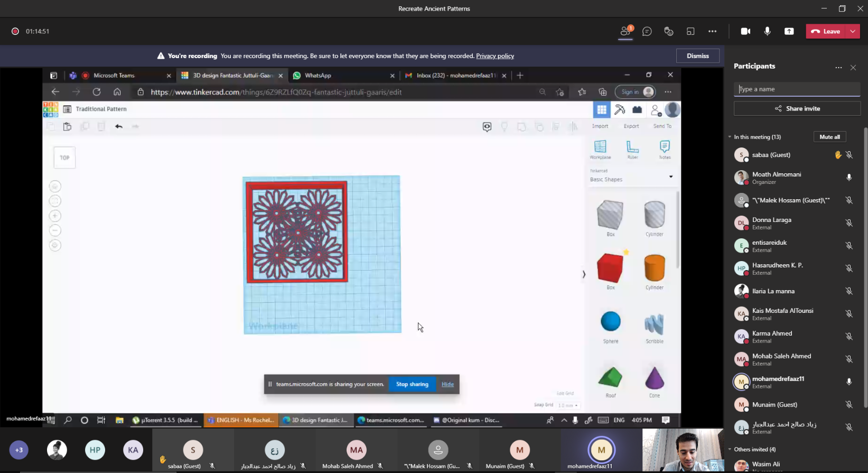Expand the Leave options dropdown arrow
This screenshot has height=473, width=868.
(x=853, y=31)
